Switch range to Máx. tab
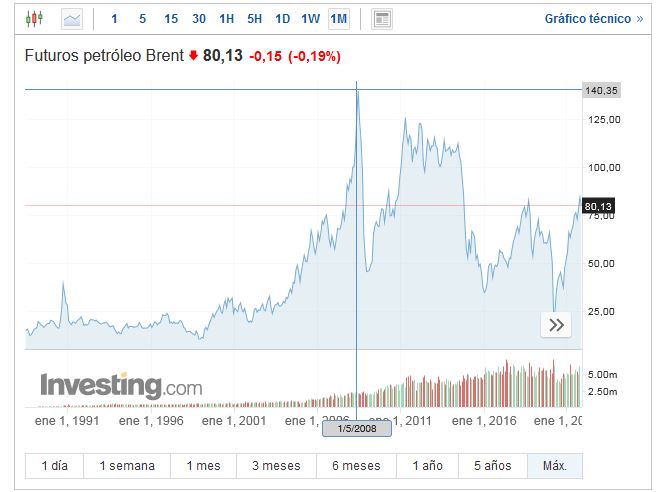Viewport: 661px width, 492px height. [x=555, y=466]
